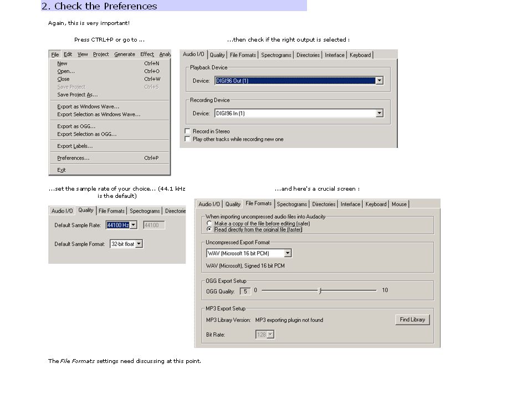The width and height of the screenshot is (532, 399).
Task: Choose New from File menu
Action: pos(109,63)
